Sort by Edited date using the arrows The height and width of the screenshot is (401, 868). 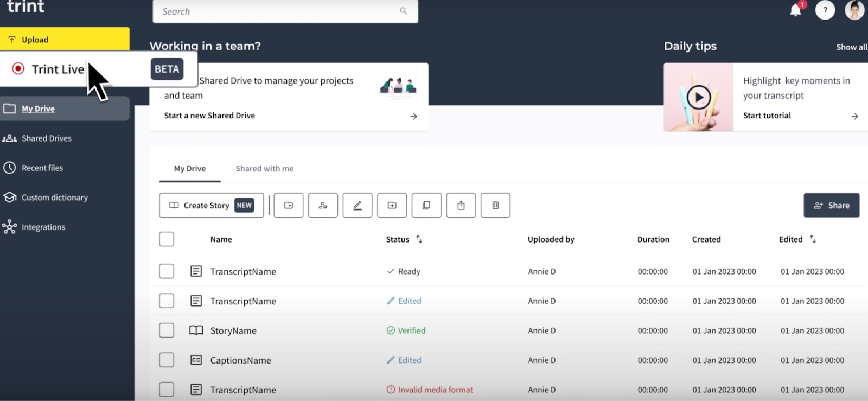point(813,239)
